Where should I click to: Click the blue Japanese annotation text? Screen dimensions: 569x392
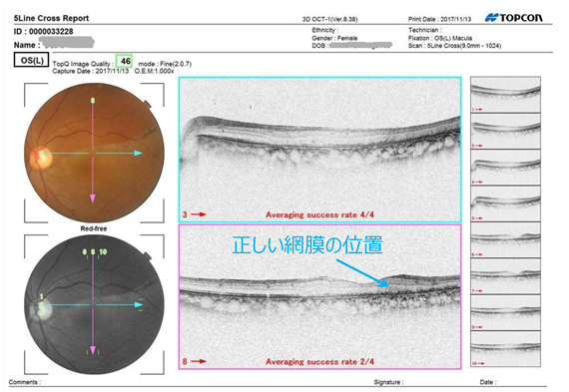[307, 245]
